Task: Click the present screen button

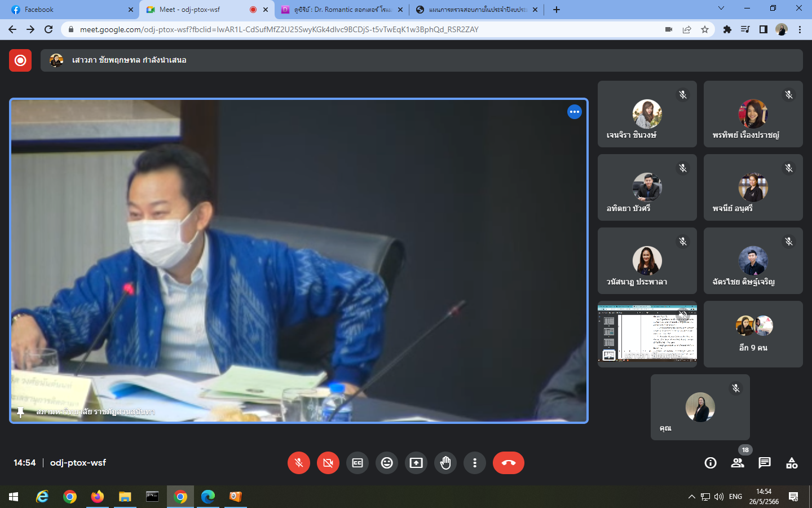Action: (416, 463)
